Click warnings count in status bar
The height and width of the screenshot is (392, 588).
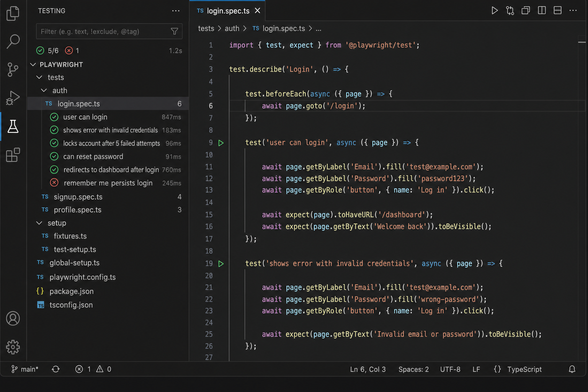104,369
